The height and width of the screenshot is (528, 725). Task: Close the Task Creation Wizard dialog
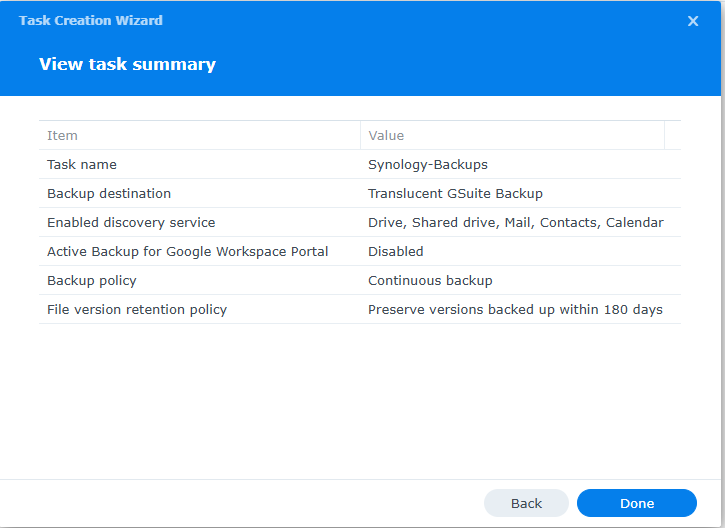pos(693,21)
